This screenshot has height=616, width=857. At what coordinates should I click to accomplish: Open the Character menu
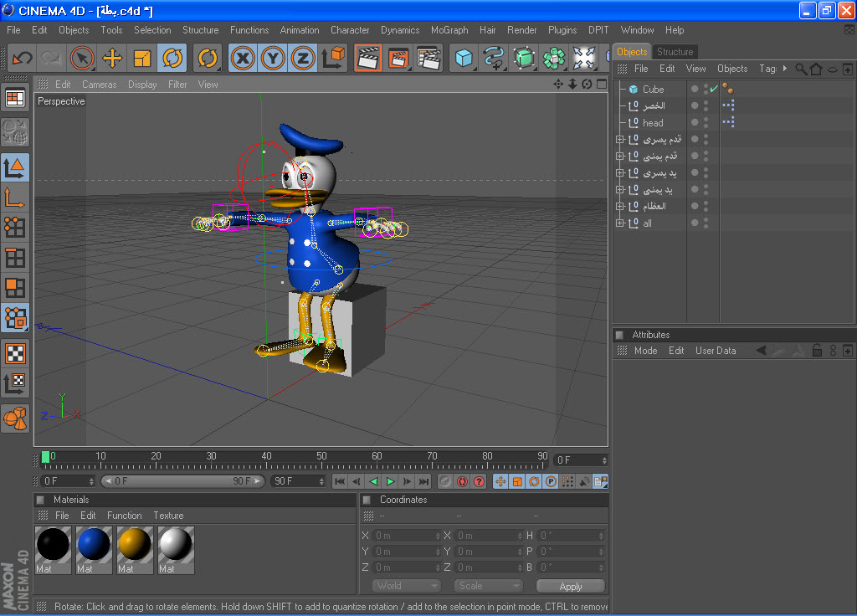(350, 30)
